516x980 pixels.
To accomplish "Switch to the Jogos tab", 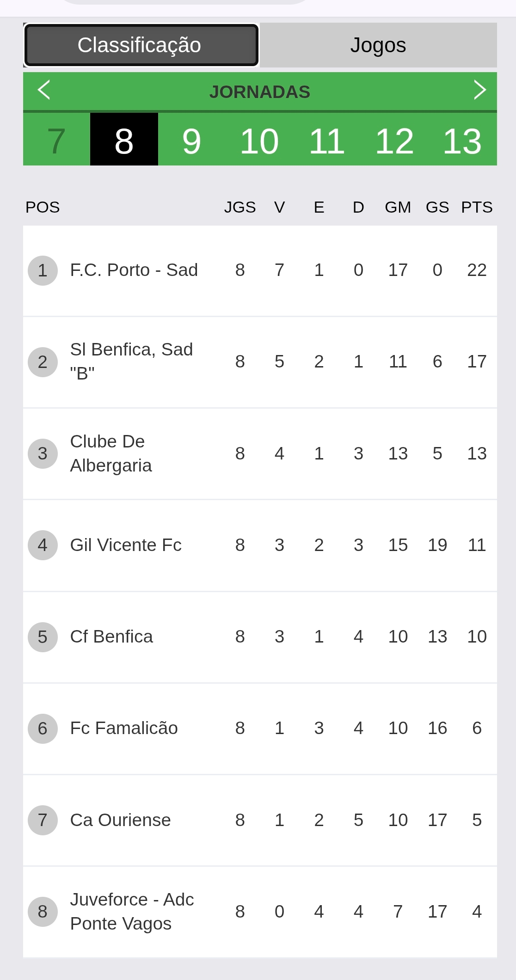I will pos(378,45).
